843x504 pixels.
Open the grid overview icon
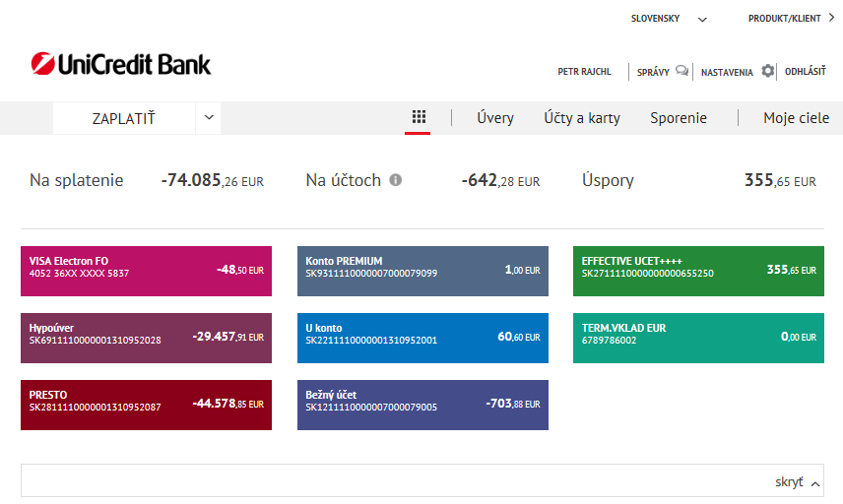419,117
